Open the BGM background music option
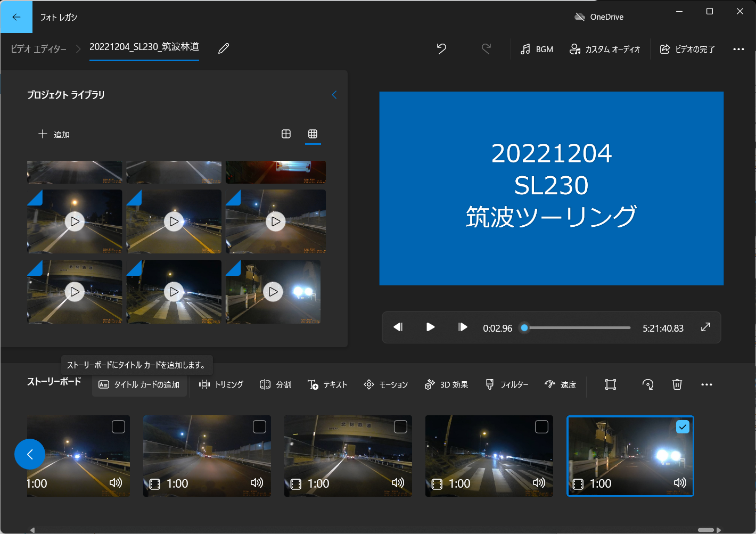The image size is (756, 534). (537, 49)
